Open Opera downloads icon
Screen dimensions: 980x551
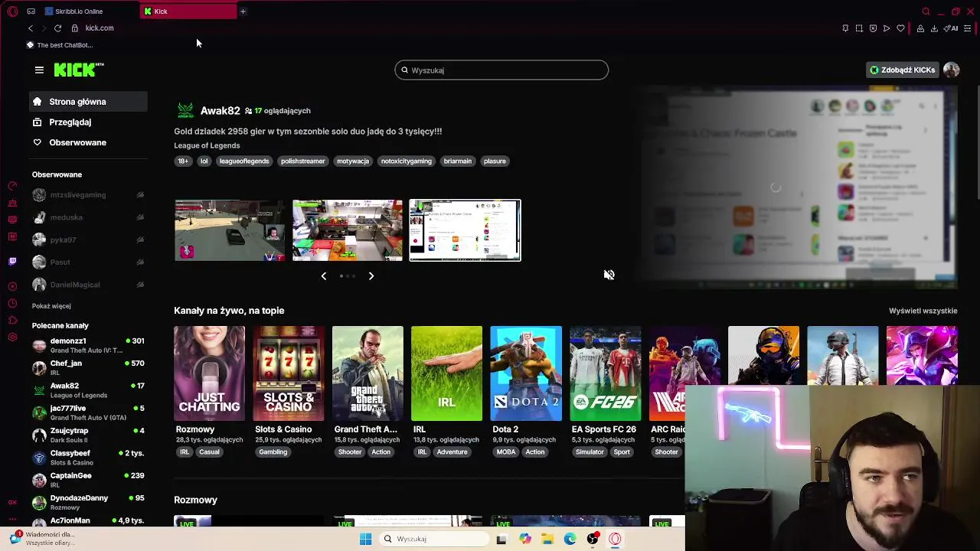pos(933,28)
